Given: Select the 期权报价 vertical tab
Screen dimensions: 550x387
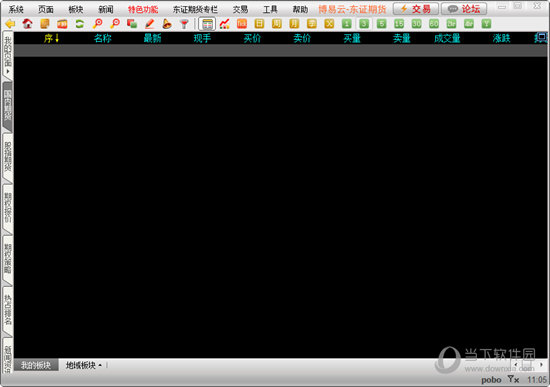Looking at the screenshot, I should (x=7, y=208).
